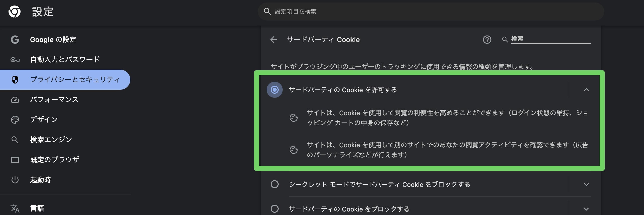
Task: Select サードパーティの Cookie をブロックする radio button
Action: tap(275, 208)
